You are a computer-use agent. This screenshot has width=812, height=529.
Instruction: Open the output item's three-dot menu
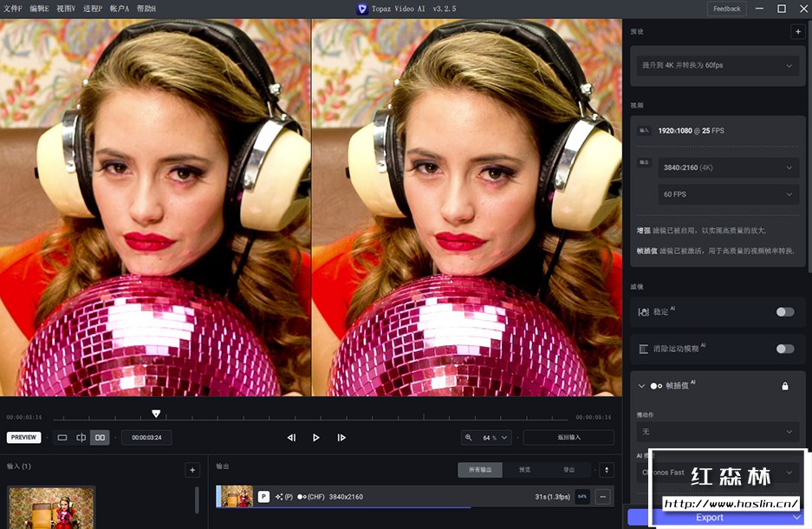click(x=602, y=497)
